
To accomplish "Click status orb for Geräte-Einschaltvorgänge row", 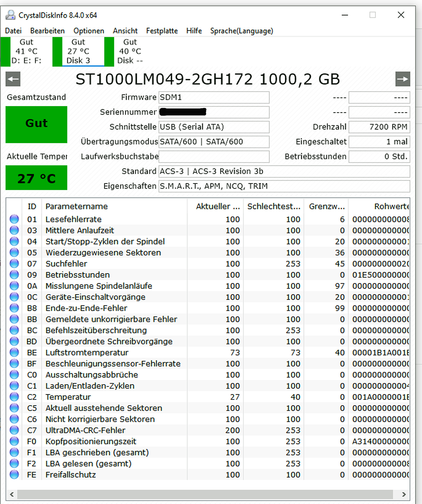I will (14, 297).
